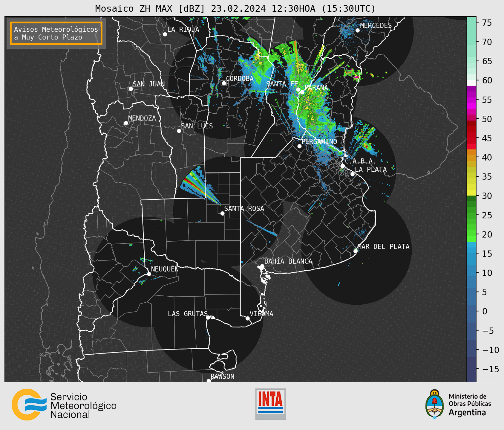Click the CÓRDOBA map label
504x430 pixels.
[x=240, y=79]
